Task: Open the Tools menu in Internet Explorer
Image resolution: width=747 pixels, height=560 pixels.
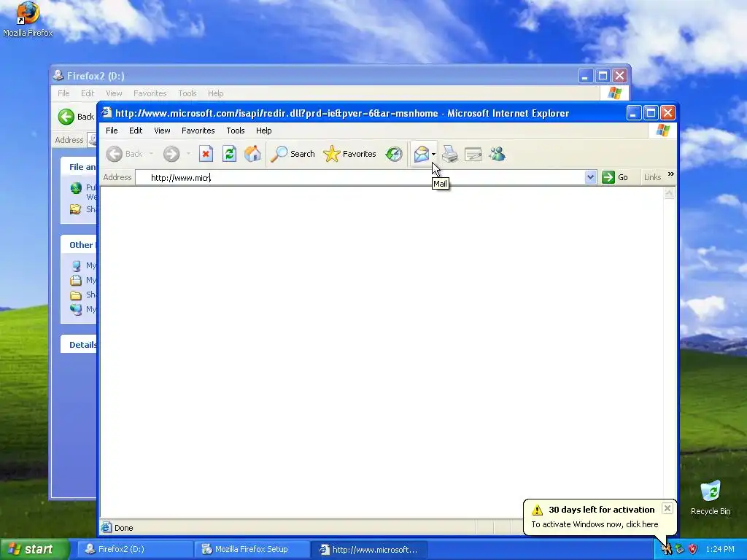Action: 236,131
